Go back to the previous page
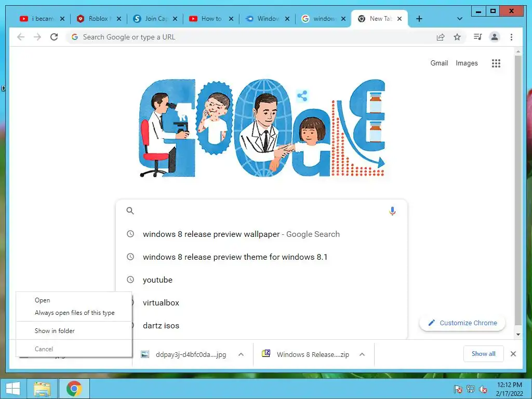Image resolution: width=532 pixels, height=399 pixels. 21,37
